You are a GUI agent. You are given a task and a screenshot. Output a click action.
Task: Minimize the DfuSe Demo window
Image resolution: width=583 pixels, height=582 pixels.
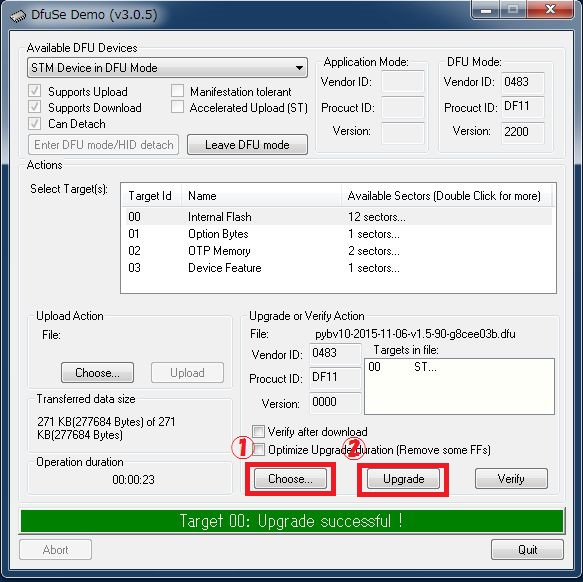point(486,10)
